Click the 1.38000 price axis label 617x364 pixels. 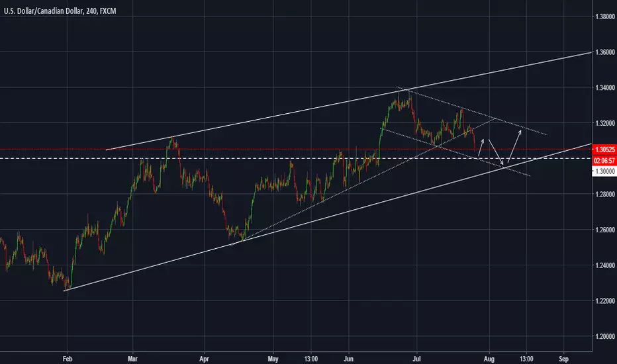pyautogui.click(x=605, y=17)
